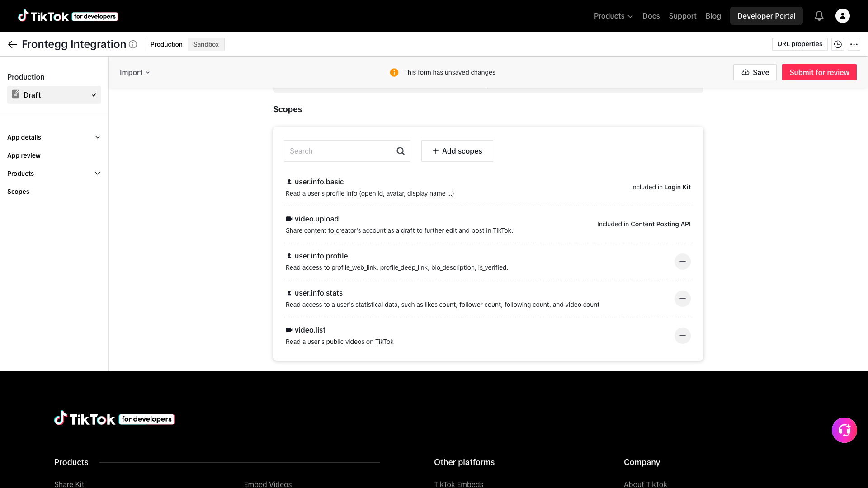Expand Products in the sidebar
The image size is (868, 488).
pyautogui.click(x=54, y=174)
